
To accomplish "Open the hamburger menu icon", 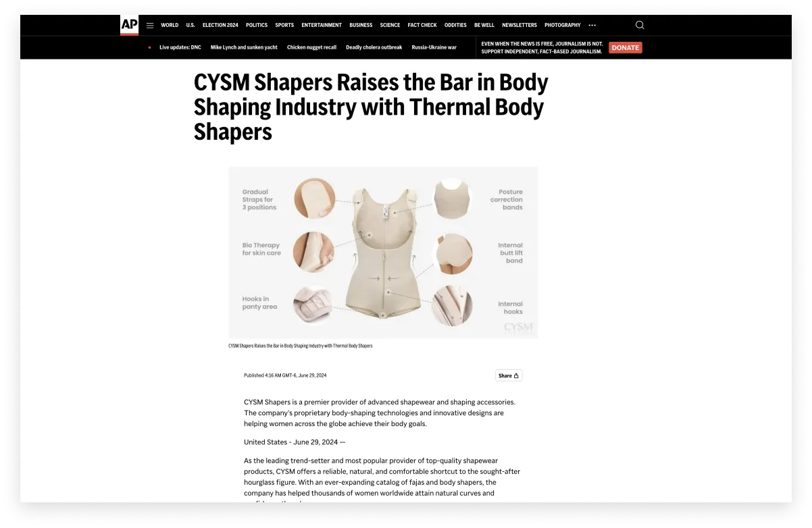I will [150, 25].
